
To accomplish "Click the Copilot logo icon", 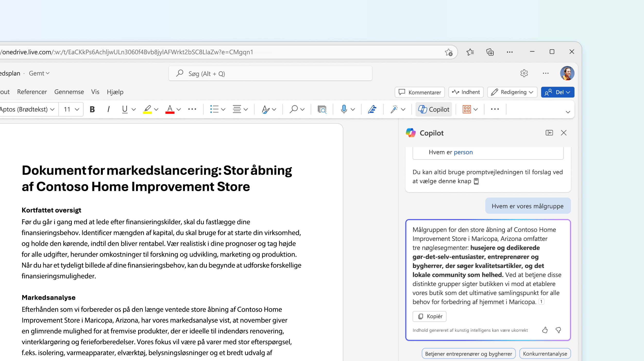I will [x=411, y=133].
